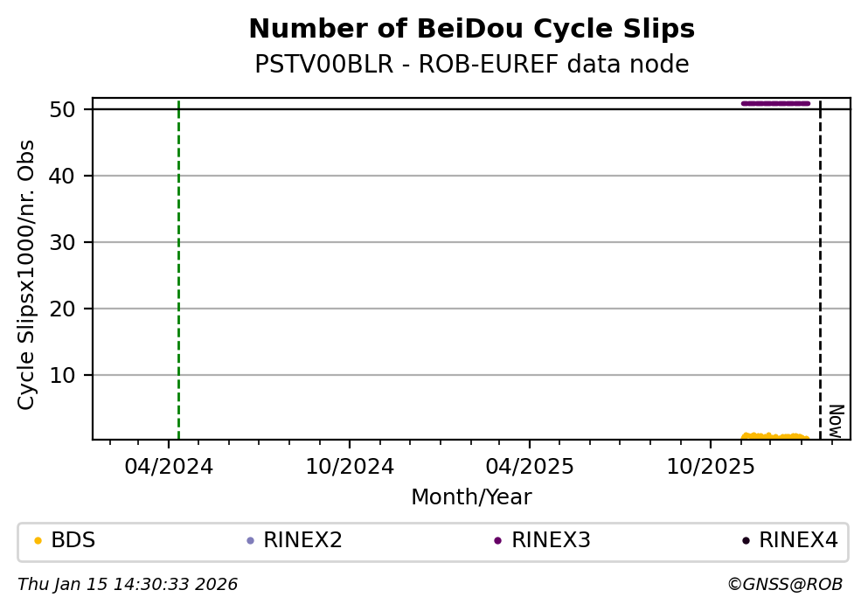Viewport: 868px width, 611px height.
Task: Click the RINEX2 legend marker dot
Action: coord(250,541)
